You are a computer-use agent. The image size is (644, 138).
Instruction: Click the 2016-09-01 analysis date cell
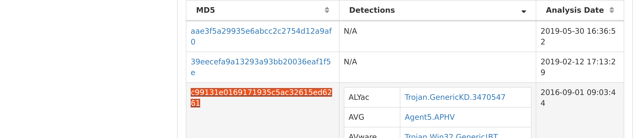(580, 110)
